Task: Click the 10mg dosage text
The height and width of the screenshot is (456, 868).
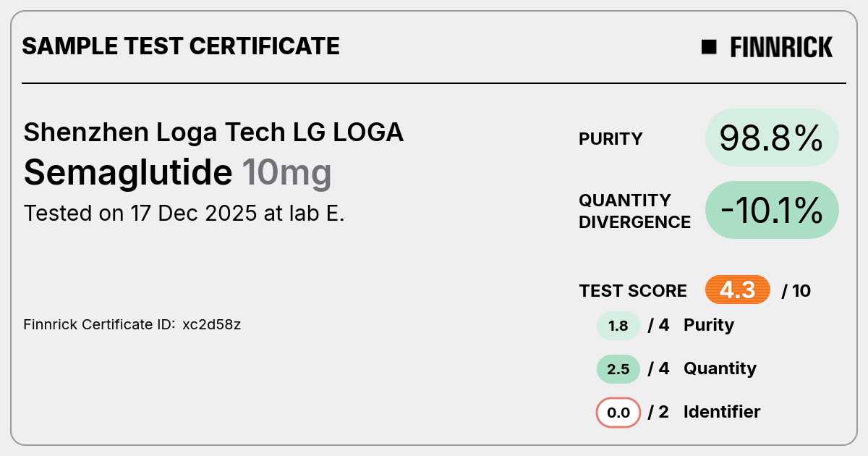Action: pos(286,174)
